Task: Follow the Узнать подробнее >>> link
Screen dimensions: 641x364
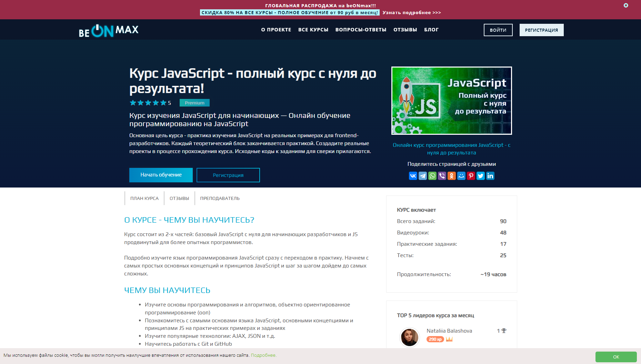Action: pos(412,12)
